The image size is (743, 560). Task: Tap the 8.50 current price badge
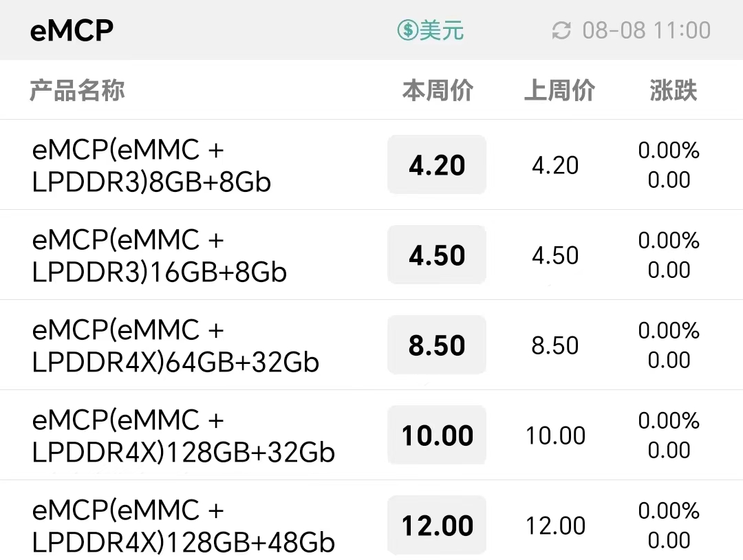coord(437,345)
